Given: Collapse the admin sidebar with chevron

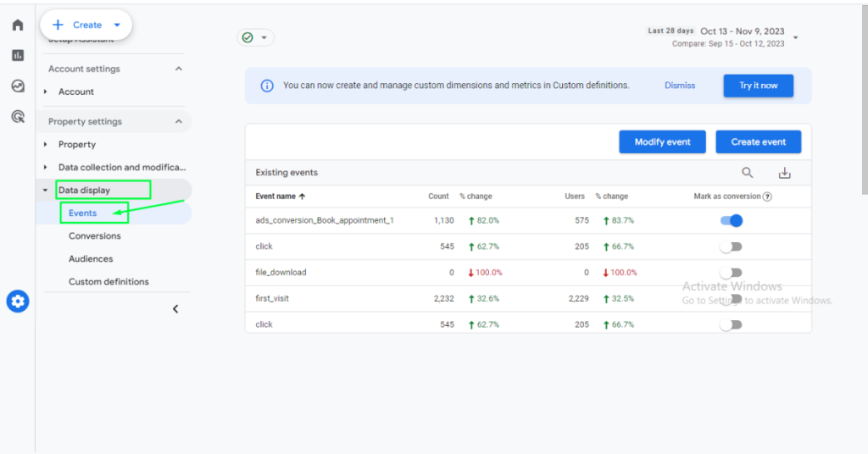Looking at the screenshot, I should click(175, 309).
